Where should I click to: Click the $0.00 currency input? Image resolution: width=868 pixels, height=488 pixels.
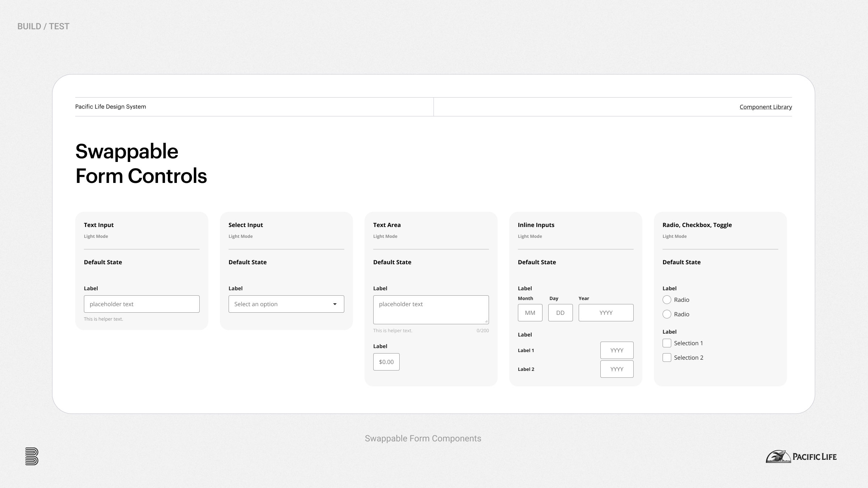tap(386, 362)
